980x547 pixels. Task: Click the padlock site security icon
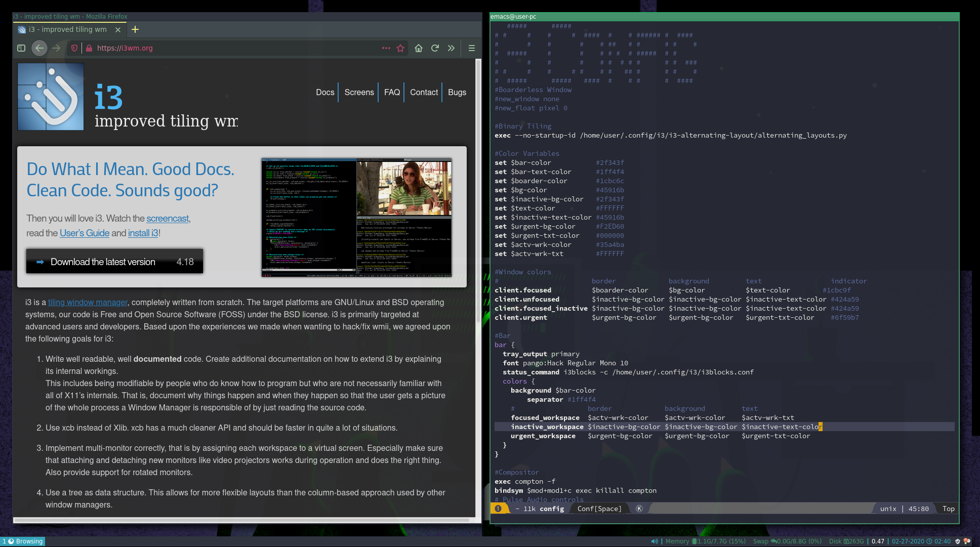(89, 48)
